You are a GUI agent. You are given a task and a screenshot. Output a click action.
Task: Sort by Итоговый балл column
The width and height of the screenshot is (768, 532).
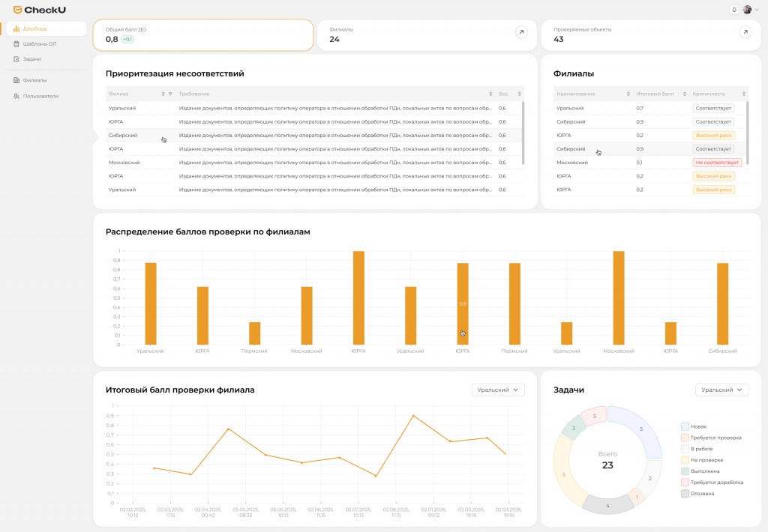click(684, 94)
